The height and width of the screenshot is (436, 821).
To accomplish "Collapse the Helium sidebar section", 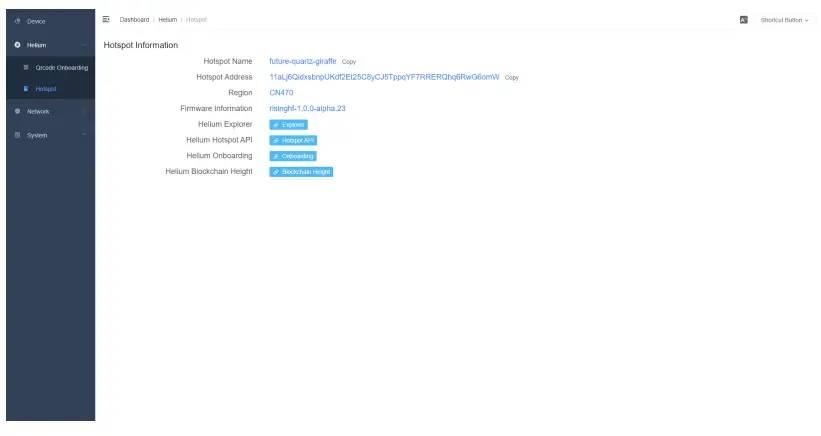I will pos(51,45).
